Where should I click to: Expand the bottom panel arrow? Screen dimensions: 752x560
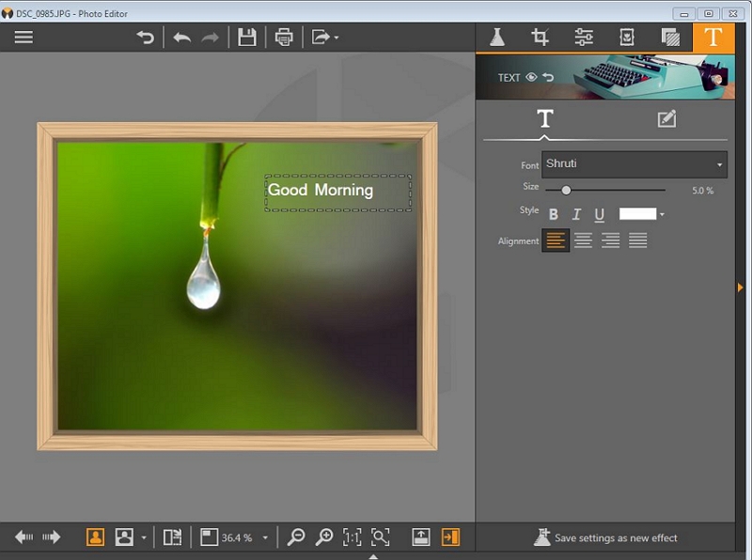373,556
